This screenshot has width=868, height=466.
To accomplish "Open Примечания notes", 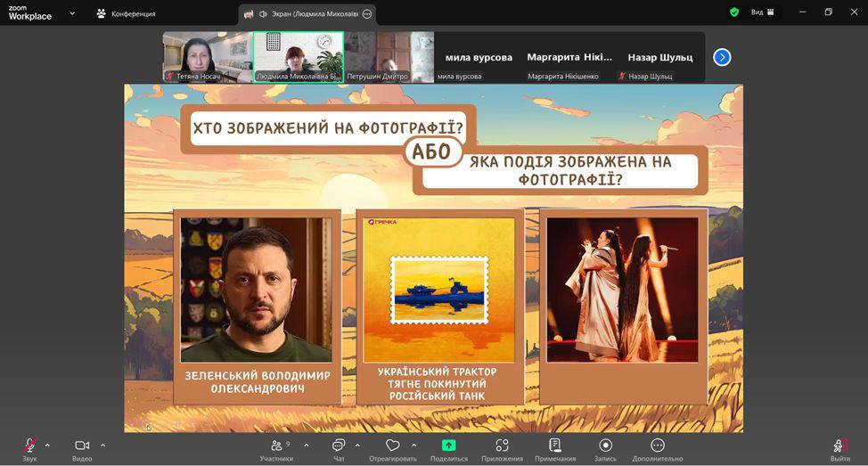I will click(555, 446).
